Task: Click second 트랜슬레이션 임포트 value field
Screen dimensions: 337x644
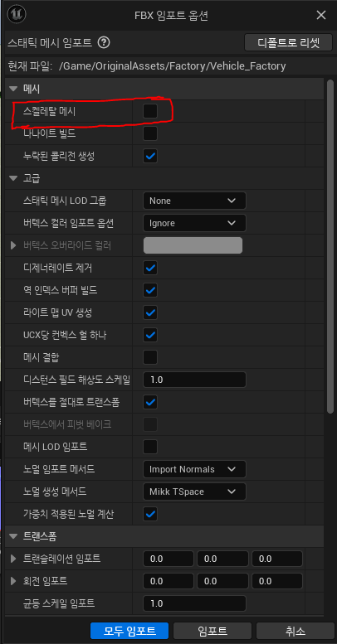Action: pos(222,559)
